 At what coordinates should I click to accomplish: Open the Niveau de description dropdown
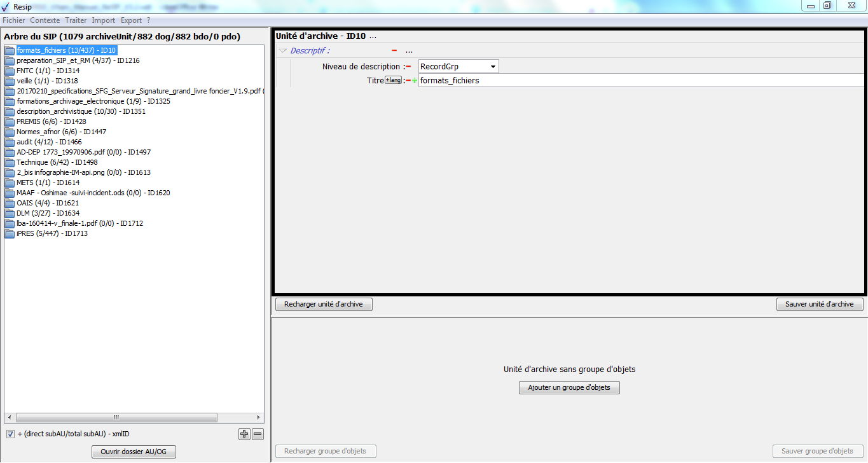coord(492,67)
